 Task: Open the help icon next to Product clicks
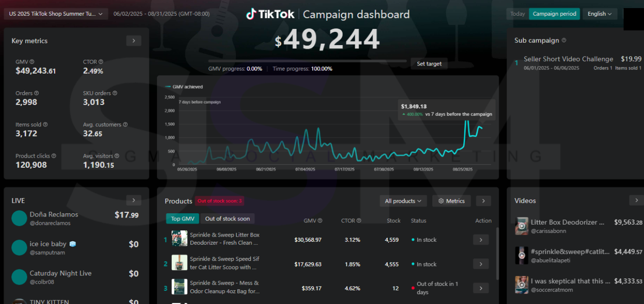54,156
